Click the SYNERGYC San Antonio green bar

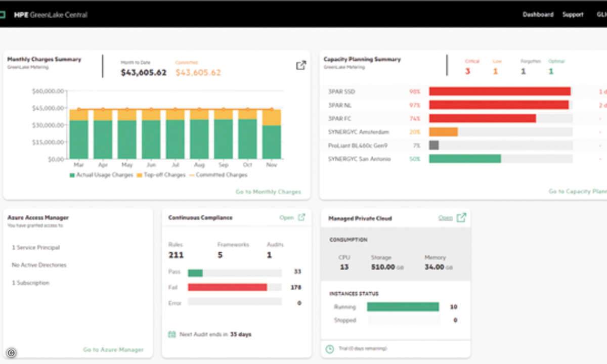coord(465,159)
